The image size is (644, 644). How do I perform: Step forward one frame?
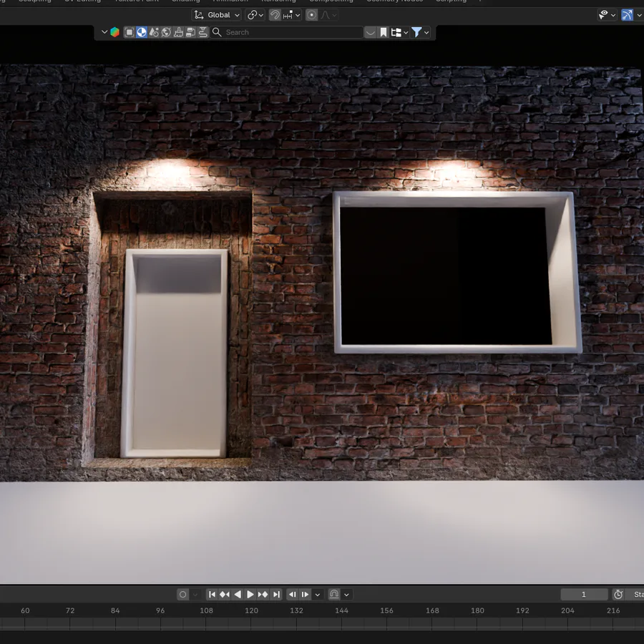coord(305,595)
